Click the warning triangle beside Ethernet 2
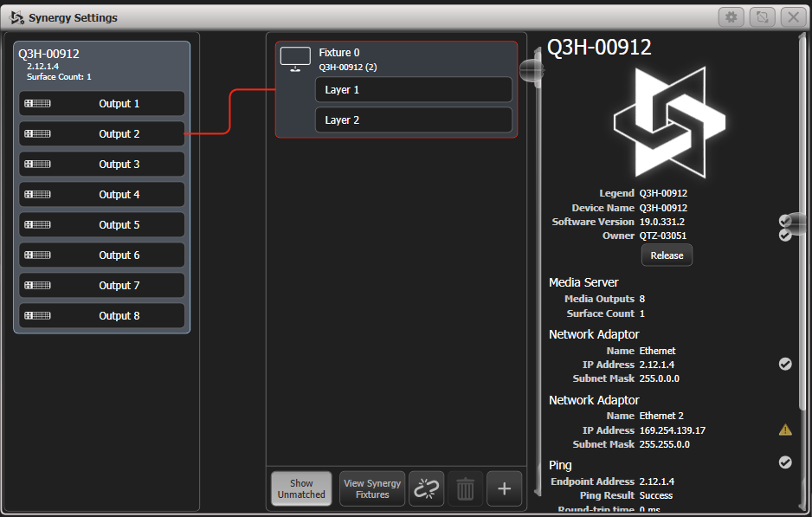The height and width of the screenshot is (517, 812). pos(785,430)
